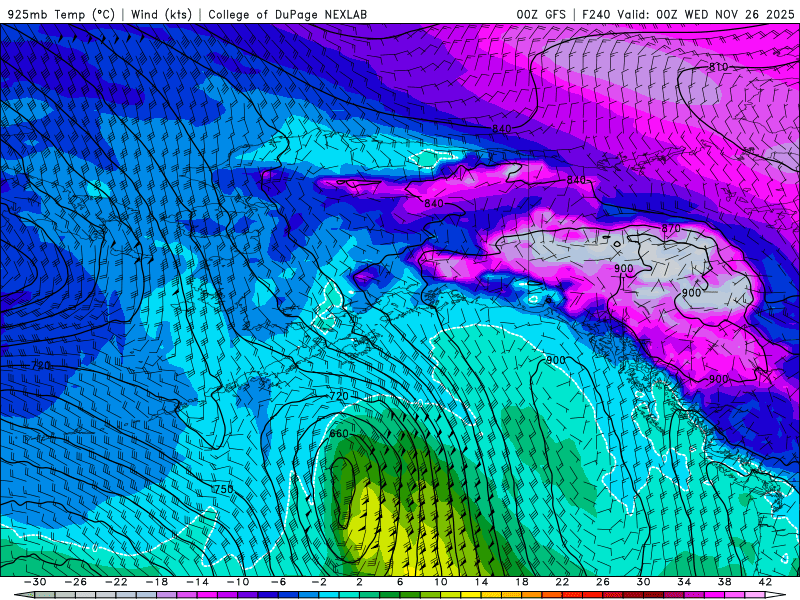The height and width of the screenshot is (600, 800).
Task: Click the 18 color scale label
Action: tap(521, 582)
